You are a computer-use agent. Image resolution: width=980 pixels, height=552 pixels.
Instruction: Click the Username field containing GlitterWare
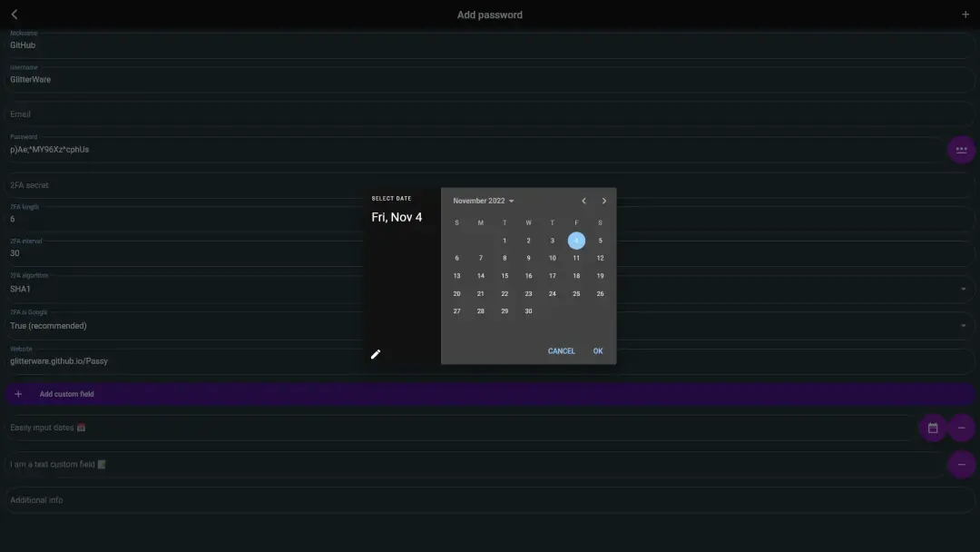490,79
